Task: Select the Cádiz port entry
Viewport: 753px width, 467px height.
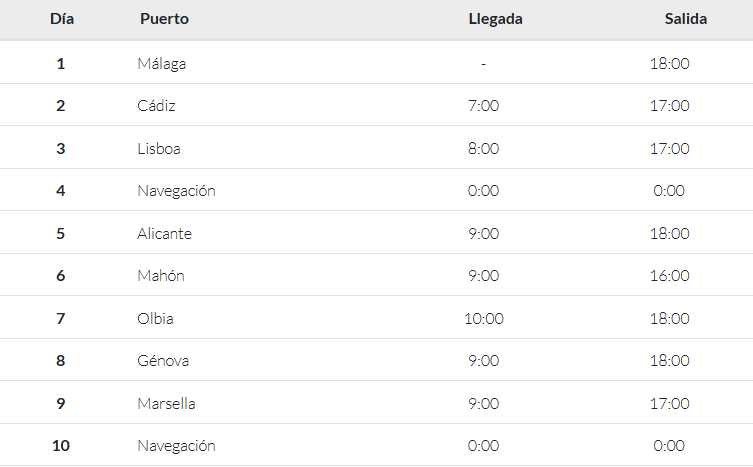Action: [x=156, y=106]
